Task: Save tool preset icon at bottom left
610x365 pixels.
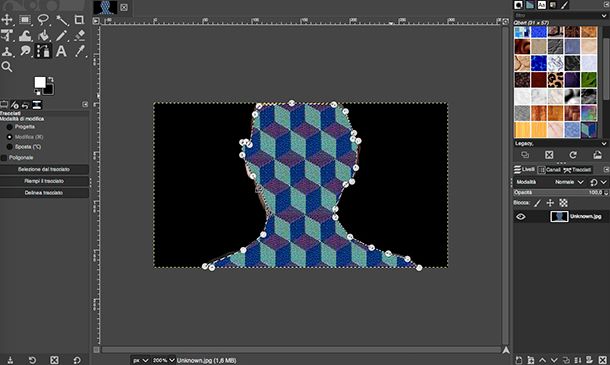Action: pyautogui.click(x=10, y=360)
